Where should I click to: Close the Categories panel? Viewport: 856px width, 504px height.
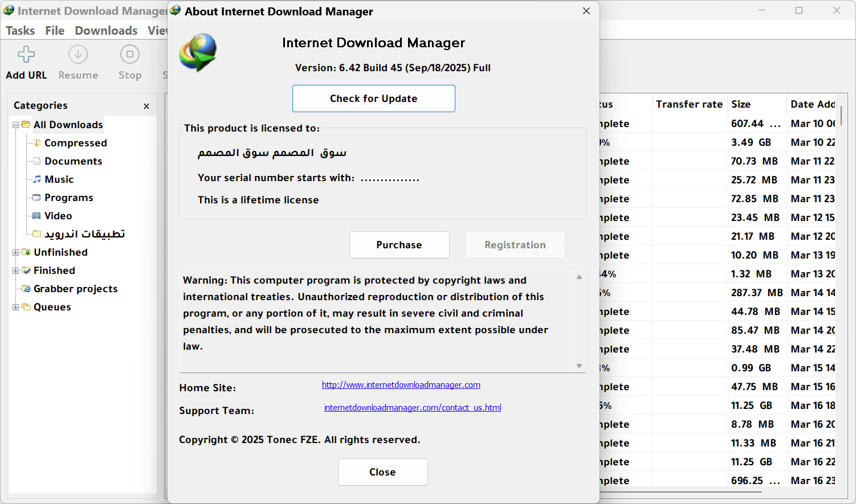point(146,106)
